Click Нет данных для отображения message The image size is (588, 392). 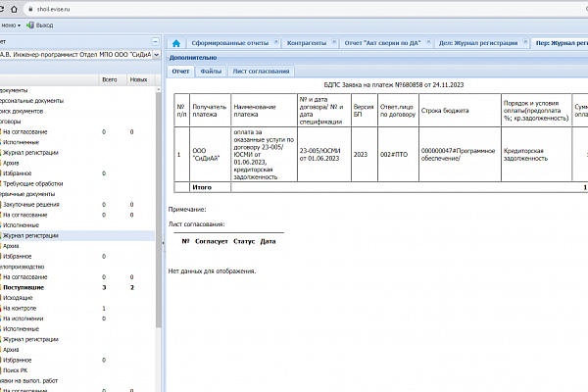tap(212, 270)
